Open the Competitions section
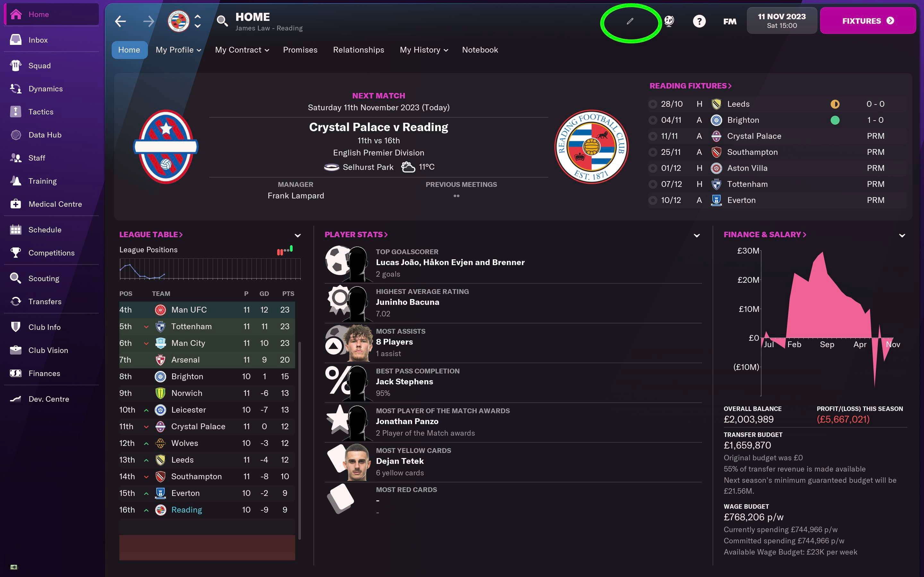 pos(51,253)
